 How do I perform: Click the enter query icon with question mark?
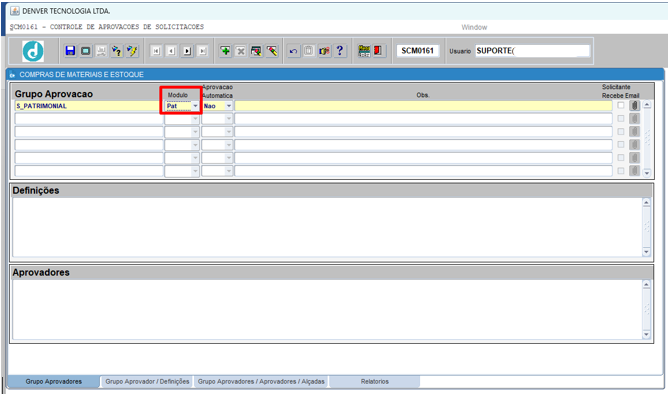point(116,51)
